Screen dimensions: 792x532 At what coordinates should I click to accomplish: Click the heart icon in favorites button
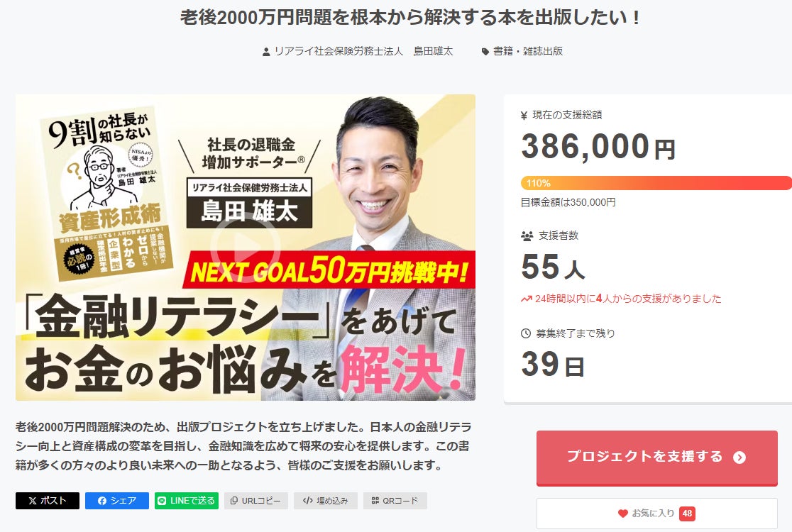pyautogui.click(x=623, y=514)
